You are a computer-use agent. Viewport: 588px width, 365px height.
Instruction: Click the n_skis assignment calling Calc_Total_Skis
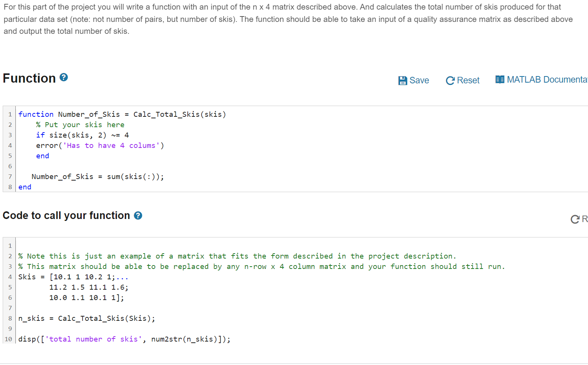pos(86,318)
